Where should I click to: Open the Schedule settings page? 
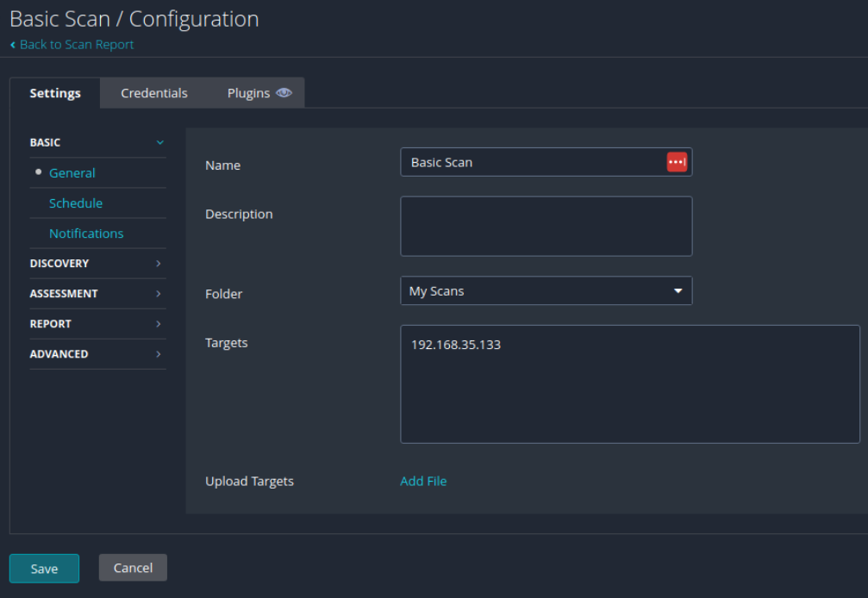pos(76,203)
